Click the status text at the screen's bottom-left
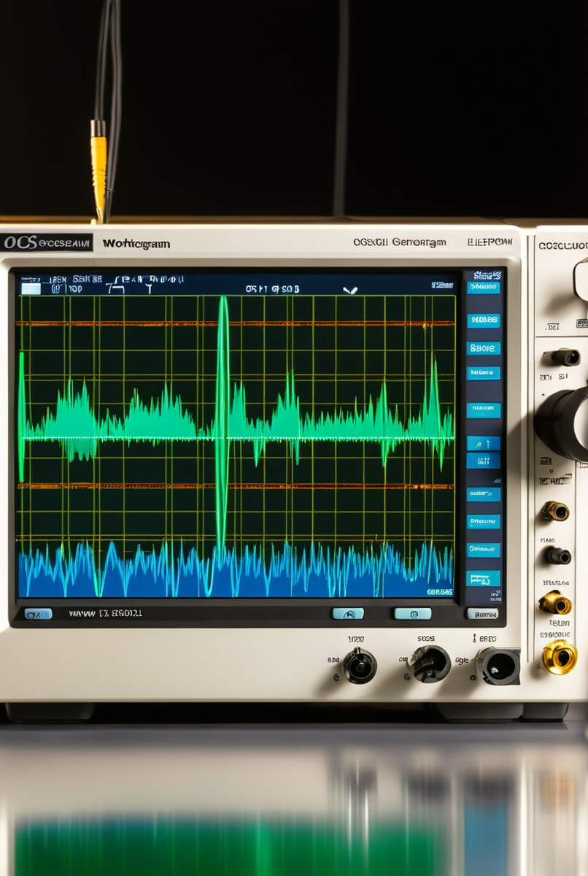The height and width of the screenshot is (876, 588). point(106,614)
